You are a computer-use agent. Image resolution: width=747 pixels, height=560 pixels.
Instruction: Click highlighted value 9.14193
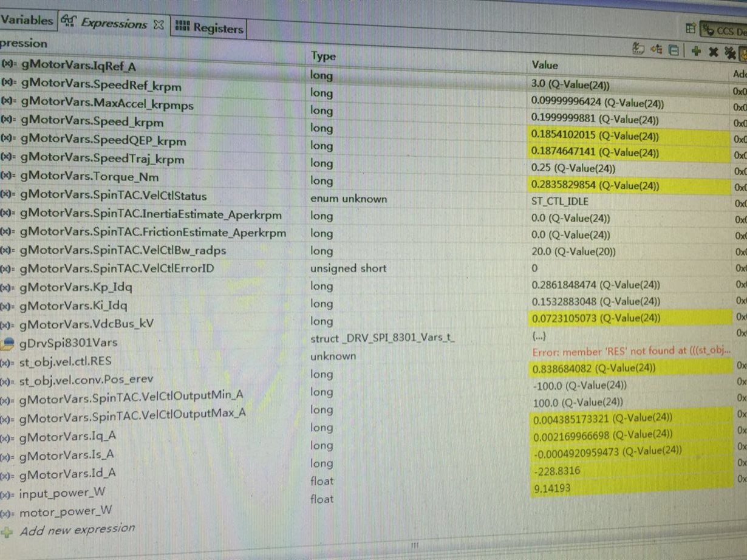pos(552,488)
